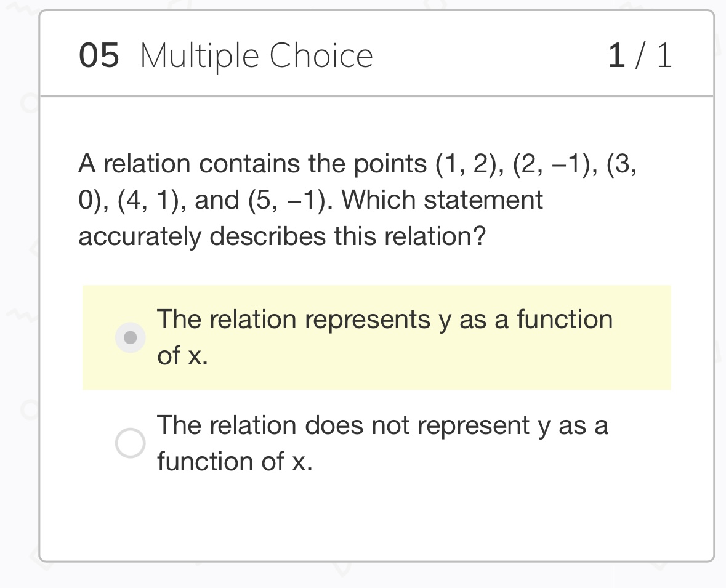726x588 pixels.
Task: Click the total points "1" after the slash
Action: [x=664, y=56]
